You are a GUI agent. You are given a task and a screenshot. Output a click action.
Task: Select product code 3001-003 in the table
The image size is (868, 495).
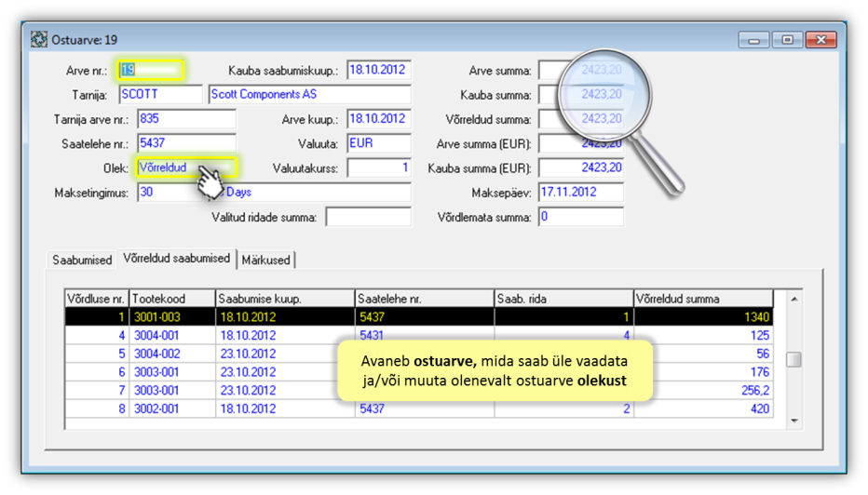(x=172, y=317)
